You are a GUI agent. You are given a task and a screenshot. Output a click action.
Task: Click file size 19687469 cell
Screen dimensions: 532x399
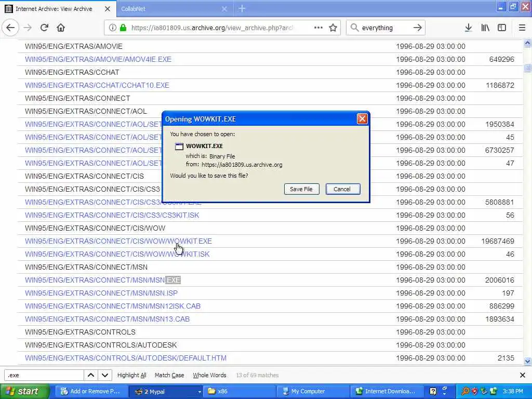[498, 241]
